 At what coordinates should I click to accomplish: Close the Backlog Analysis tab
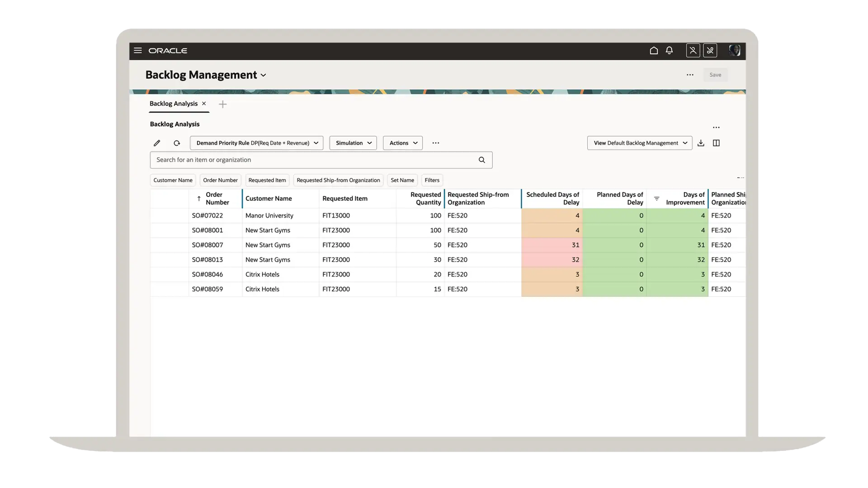(x=204, y=103)
